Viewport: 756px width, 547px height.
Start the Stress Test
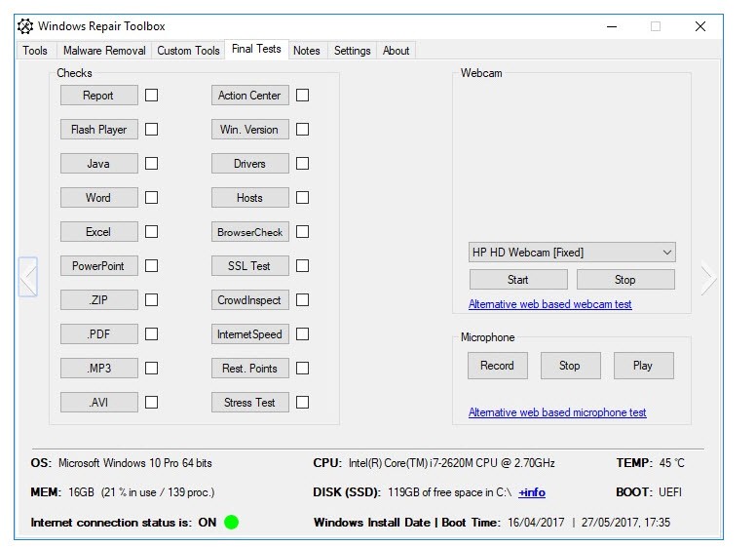[x=249, y=403]
